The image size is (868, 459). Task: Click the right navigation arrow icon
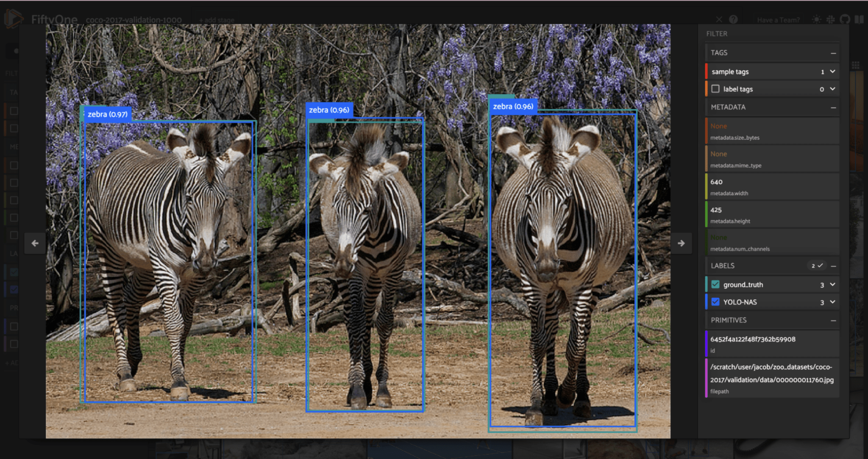(x=681, y=243)
